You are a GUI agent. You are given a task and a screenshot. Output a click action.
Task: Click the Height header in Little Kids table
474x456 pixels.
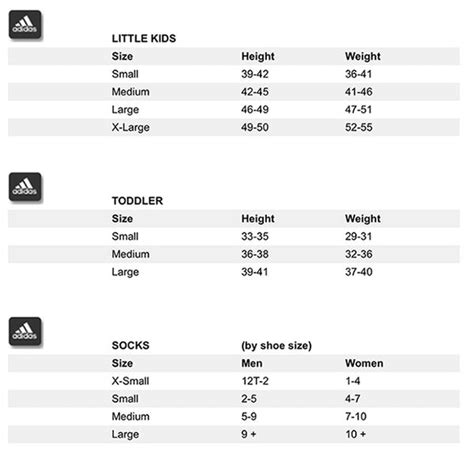258,56
